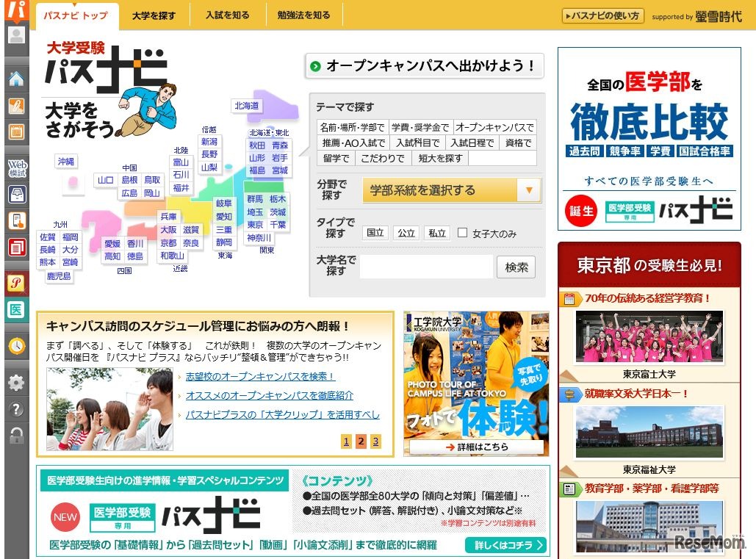This screenshot has width=756, height=559.
Task: Select the 国立 type option
Action: (375, 234)
